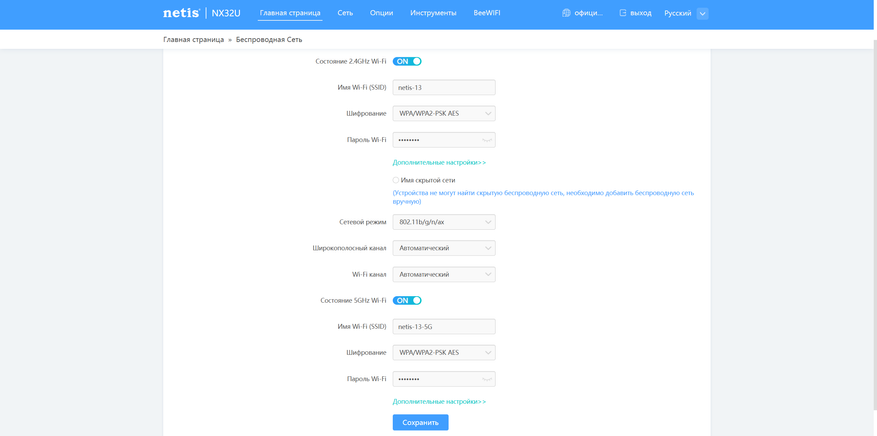This screenshot has height=436, width=877.
Task: Expand 5GHz additional settings link
Action: point(440,401)
